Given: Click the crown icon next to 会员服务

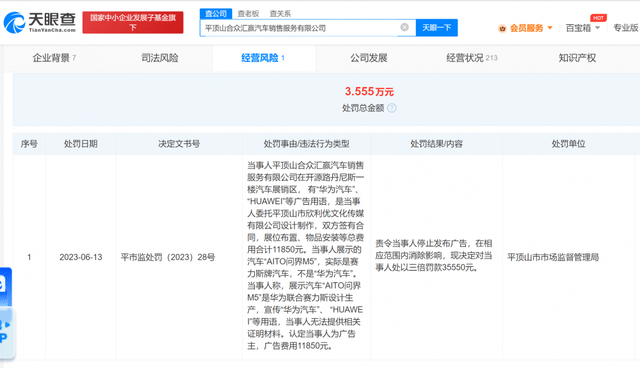Looking at the screenshot, I should (x=502, y=28).
